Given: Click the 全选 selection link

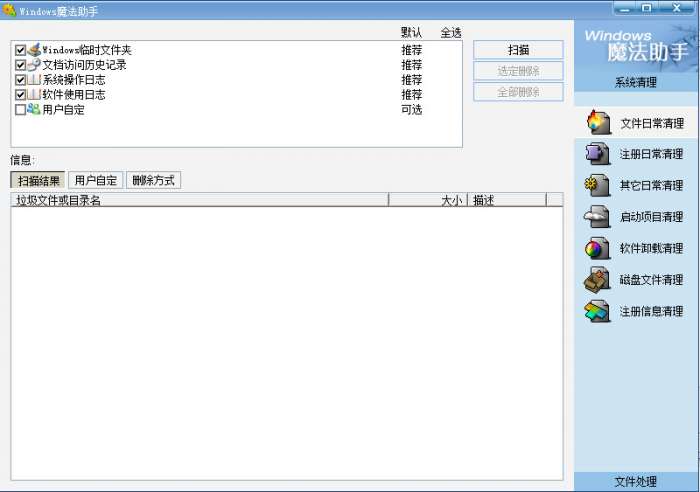Looking at the screenshot, I should point(451,33).
